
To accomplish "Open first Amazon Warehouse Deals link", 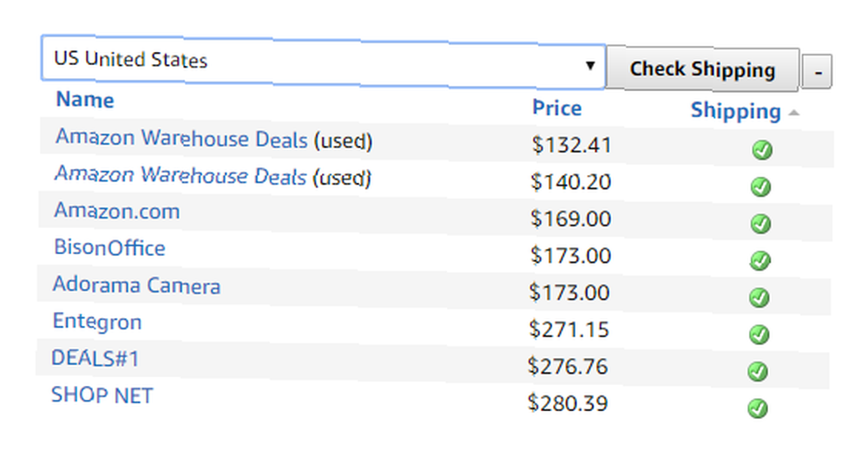I will (x=181, y=138).
